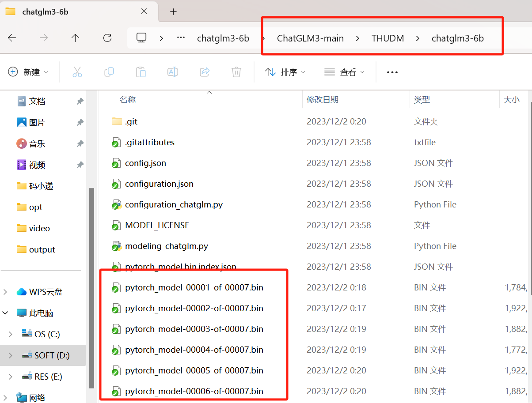
Task: Sort by 名称 column header
Action: point(128,100)
